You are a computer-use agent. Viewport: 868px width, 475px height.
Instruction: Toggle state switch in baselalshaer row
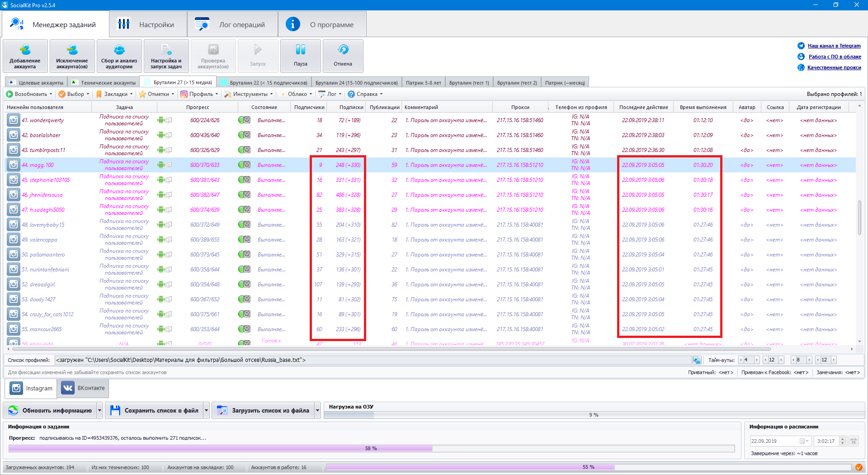[x=244, y=135]
